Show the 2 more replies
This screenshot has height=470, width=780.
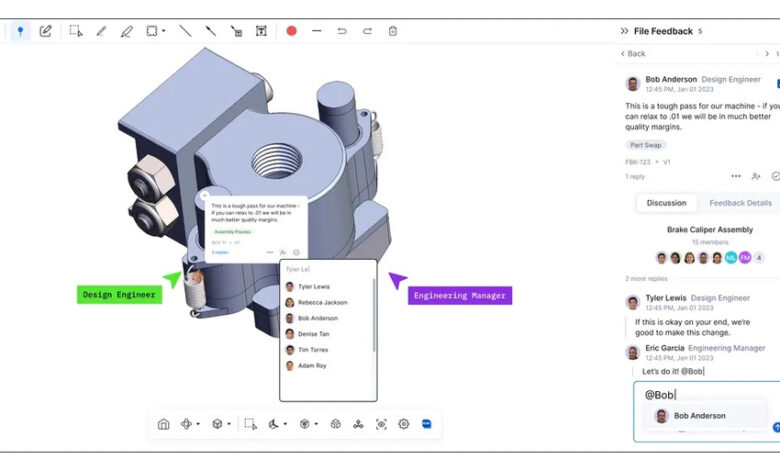tap(646, 279)
